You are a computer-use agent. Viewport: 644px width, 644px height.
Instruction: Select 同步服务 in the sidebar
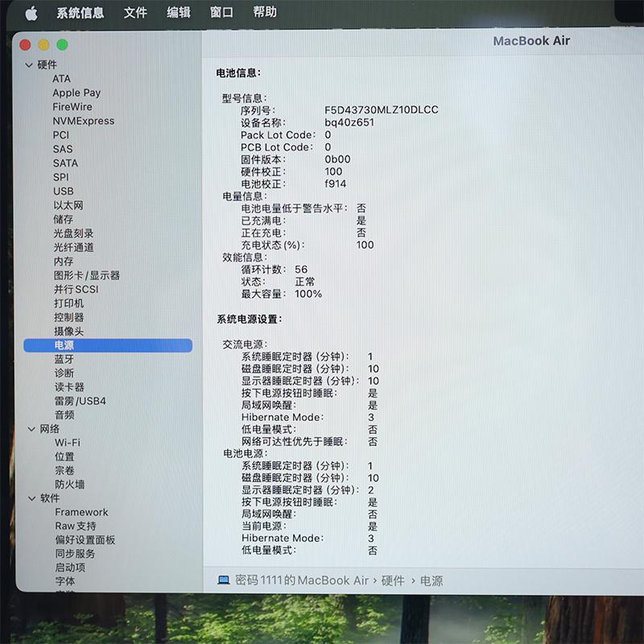point(75,554)
